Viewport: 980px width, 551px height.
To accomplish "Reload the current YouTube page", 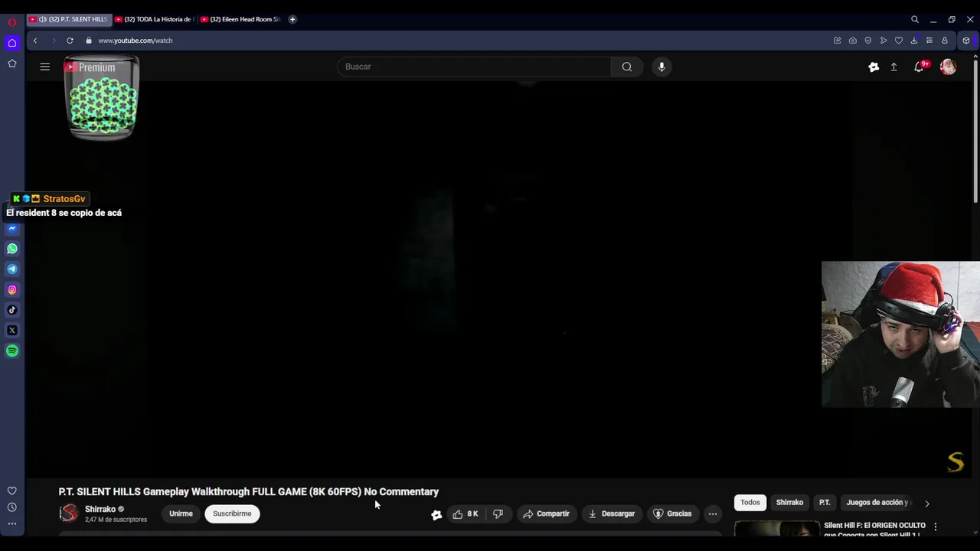I will tap(70, 41).
